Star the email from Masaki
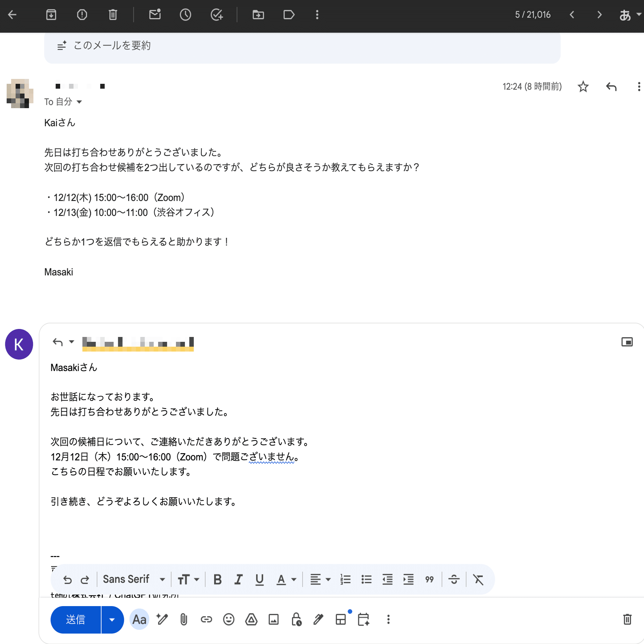The image size is (644, 644). [583, 87]
